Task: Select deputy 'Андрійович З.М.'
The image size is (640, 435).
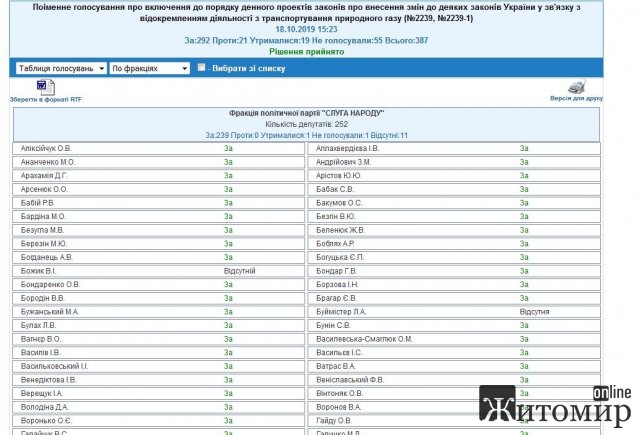Action: point(344,162)
